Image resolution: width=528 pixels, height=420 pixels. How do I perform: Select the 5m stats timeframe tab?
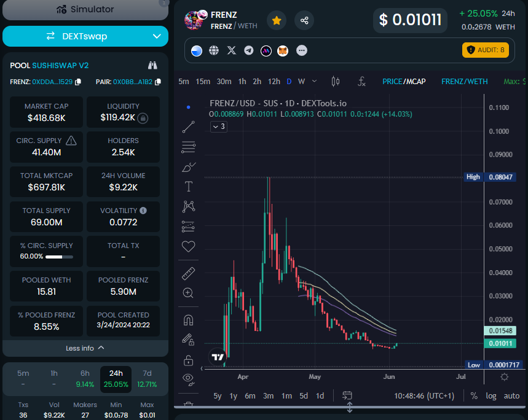click(x=23, y=378)
